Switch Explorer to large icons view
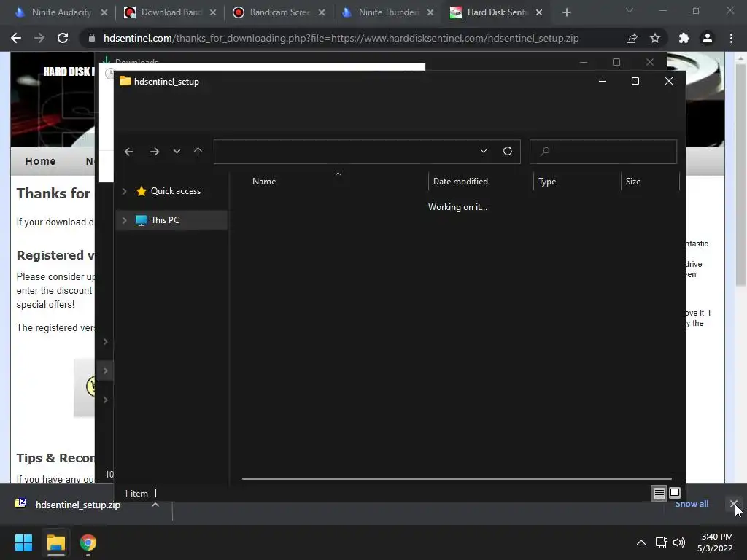 click(x=675, y=494)
